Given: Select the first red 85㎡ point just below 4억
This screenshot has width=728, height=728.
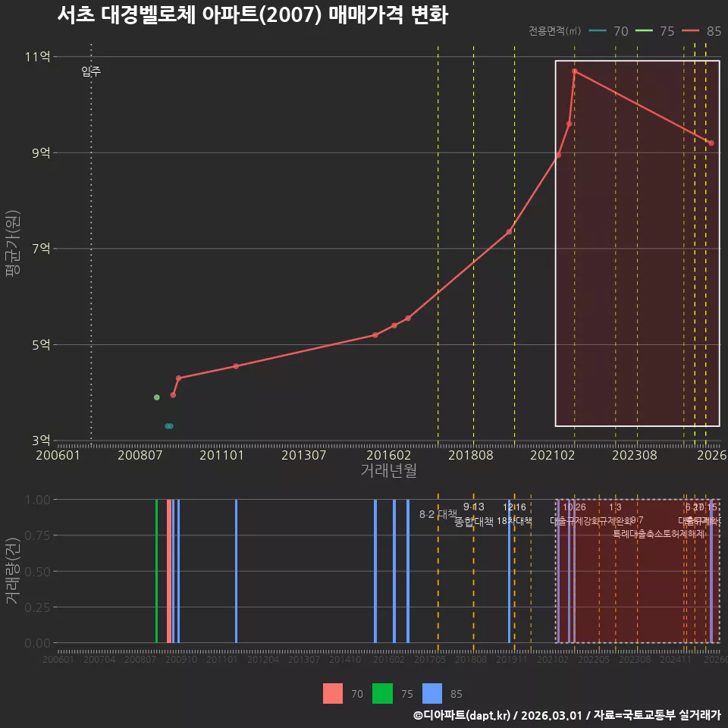Looking at the screenshot, I should pyautogui.click(x=173, y=394).
